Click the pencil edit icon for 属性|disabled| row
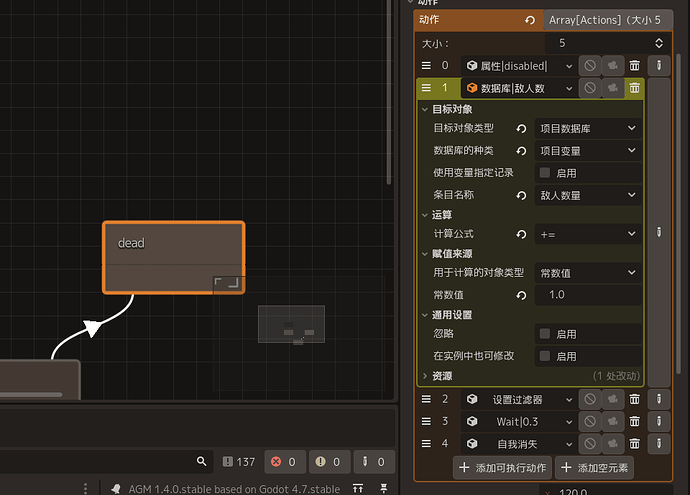Viewport: 690px width, 495px height. click(659, 66)
